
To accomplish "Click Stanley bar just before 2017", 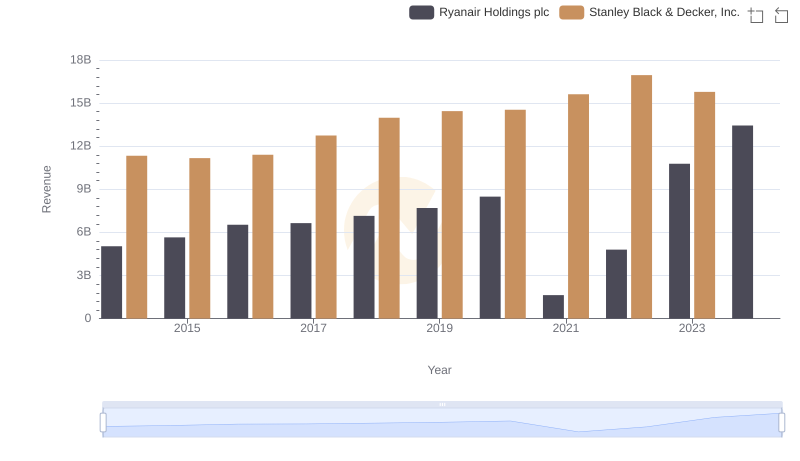I will (263, 237).
